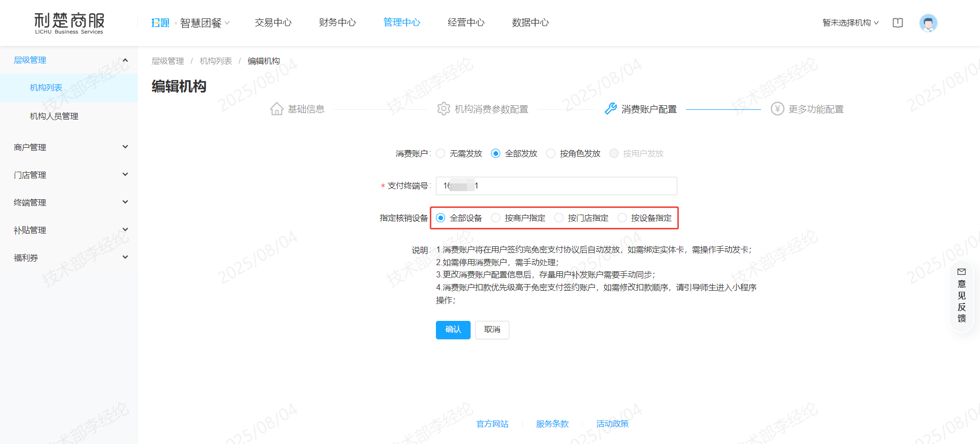Expand the 商户管理 sidebar section
980x444 pixels.
click(69, 147)
